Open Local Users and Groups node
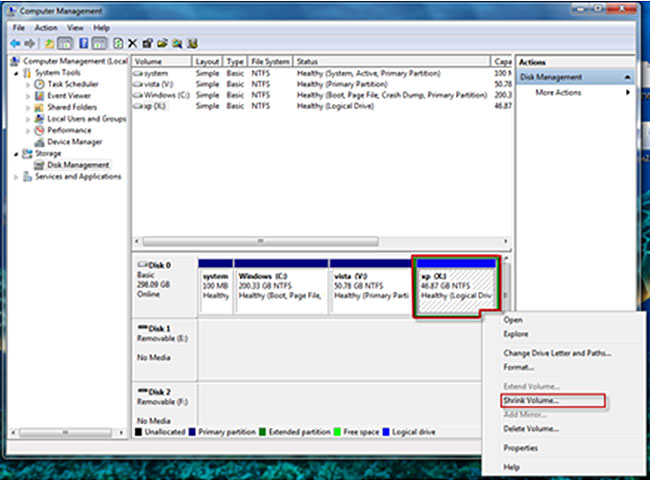650x481 pixels. click(86, 119)
